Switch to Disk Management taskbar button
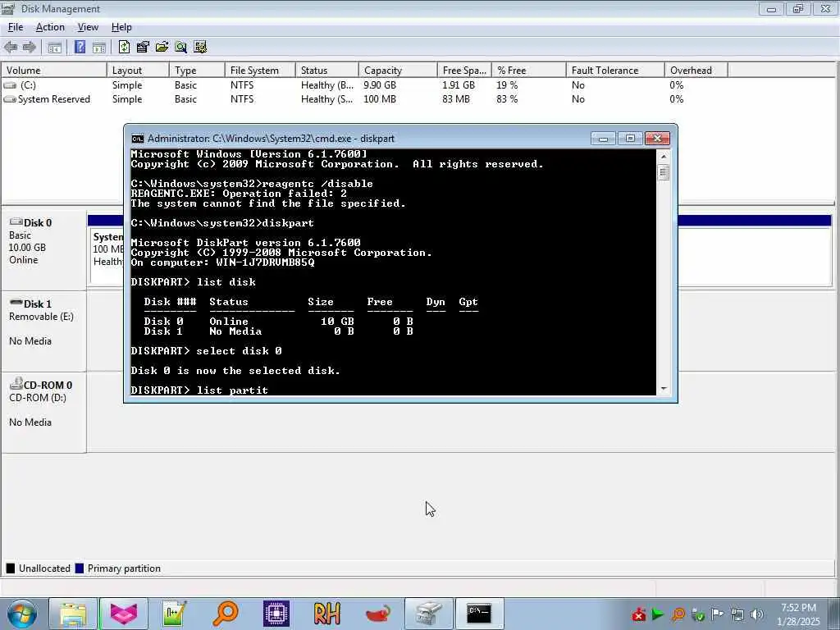Screen dimensions: 840x630 tap(429, 614)
